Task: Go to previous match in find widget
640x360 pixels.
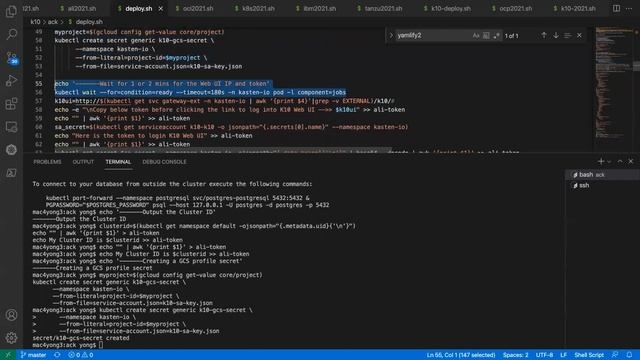Action: tap(544, 36)
